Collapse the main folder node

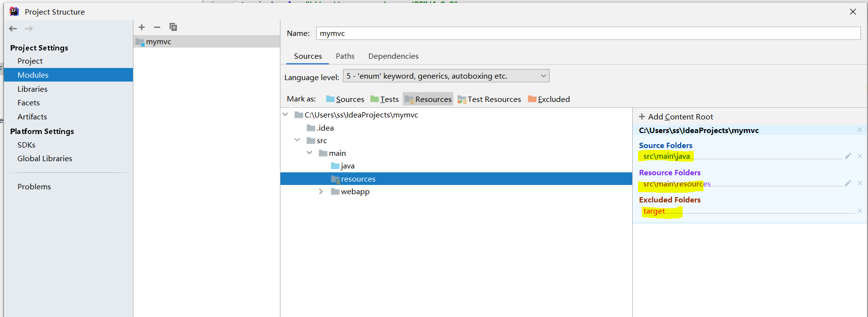coord(310,153)
